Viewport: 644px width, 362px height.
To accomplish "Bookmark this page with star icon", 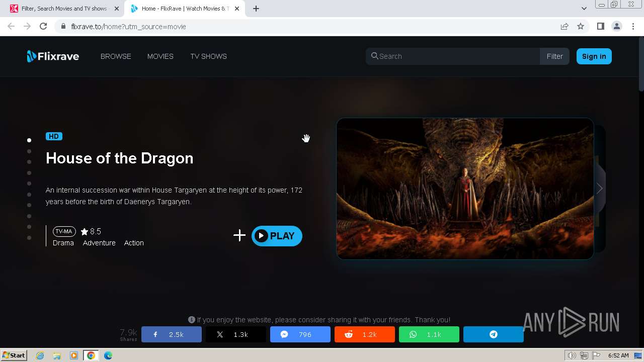I will pos(581,26).
